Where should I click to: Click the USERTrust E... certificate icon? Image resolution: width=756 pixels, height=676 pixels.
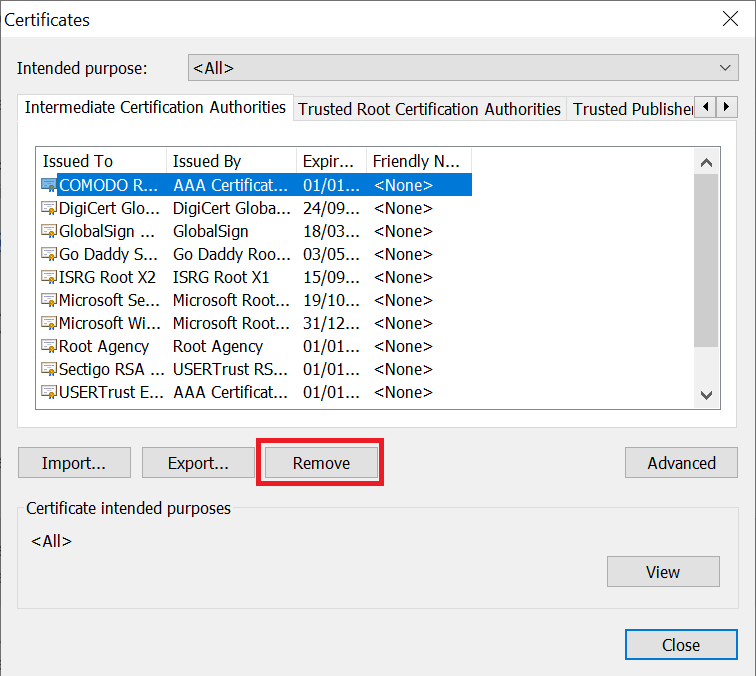[49, 392]
